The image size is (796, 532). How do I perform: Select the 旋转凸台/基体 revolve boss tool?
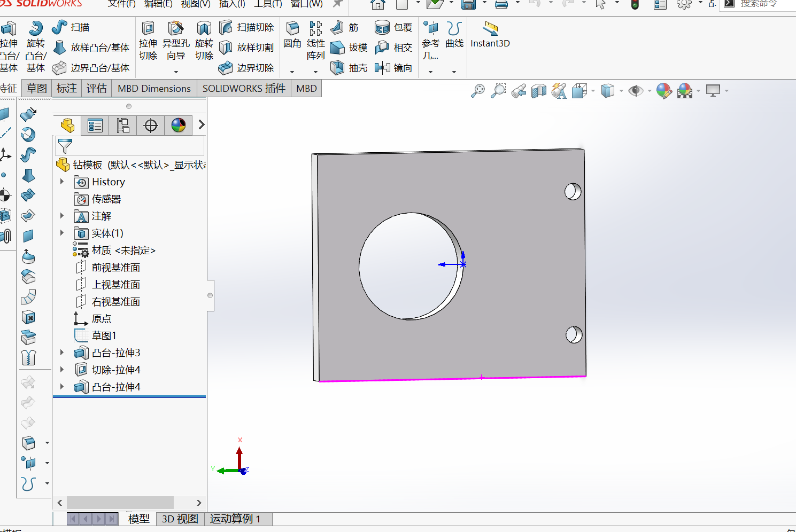36,47
